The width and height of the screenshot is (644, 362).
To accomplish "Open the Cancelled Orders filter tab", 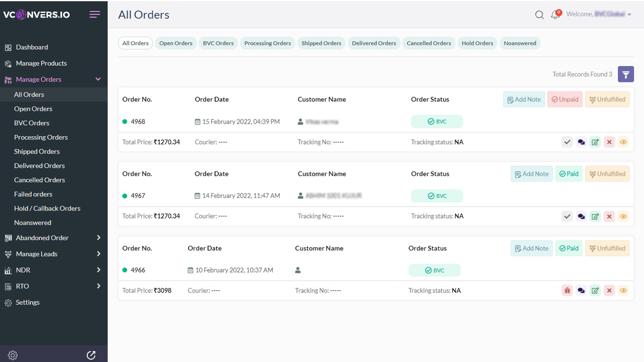I will coord(429,43).
